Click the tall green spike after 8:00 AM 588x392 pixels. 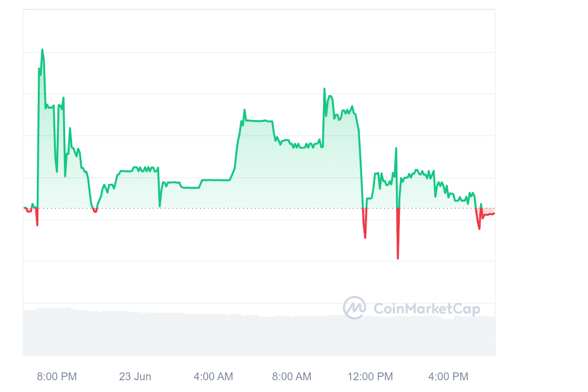pyautogui.click(x=324, y=89)
